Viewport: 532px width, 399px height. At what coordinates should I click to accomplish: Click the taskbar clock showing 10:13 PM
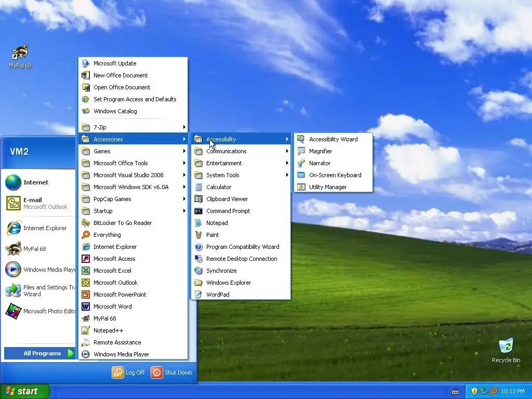[513, 391]
